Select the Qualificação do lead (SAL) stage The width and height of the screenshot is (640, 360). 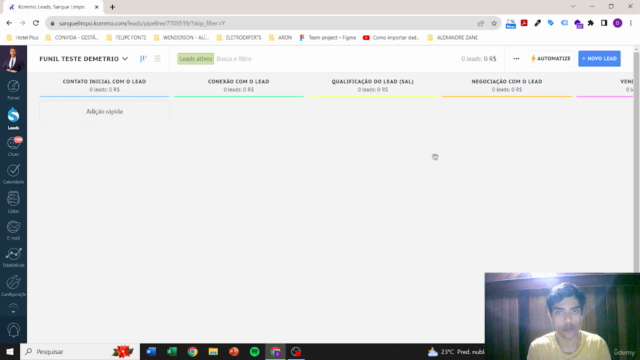[x=373, y=82]
